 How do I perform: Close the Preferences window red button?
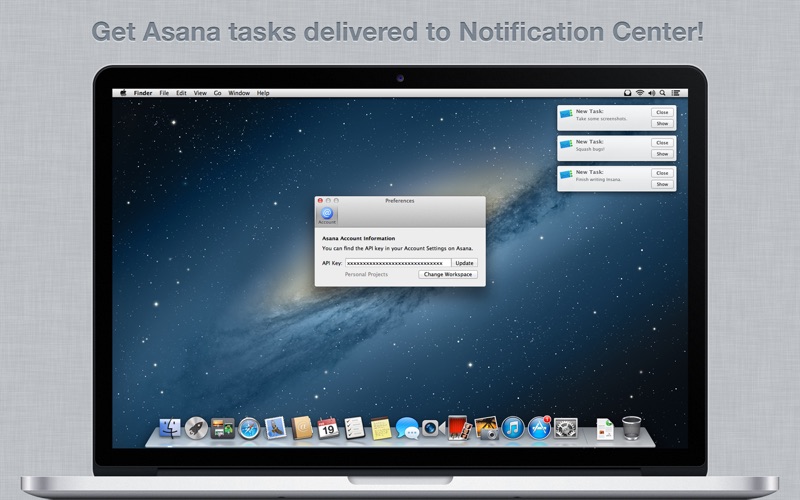pos(320,201)
